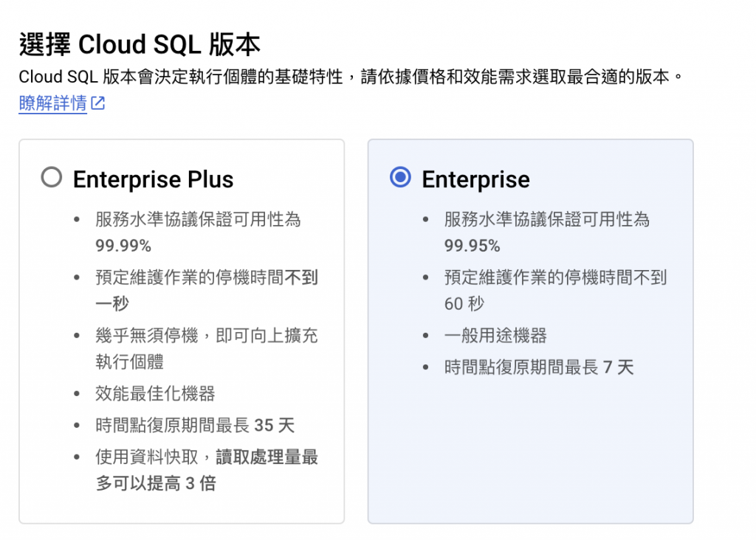Click the 35 天 recovery period bullet
Viewport: 756px width, 540px height.
tap(195, 426)
